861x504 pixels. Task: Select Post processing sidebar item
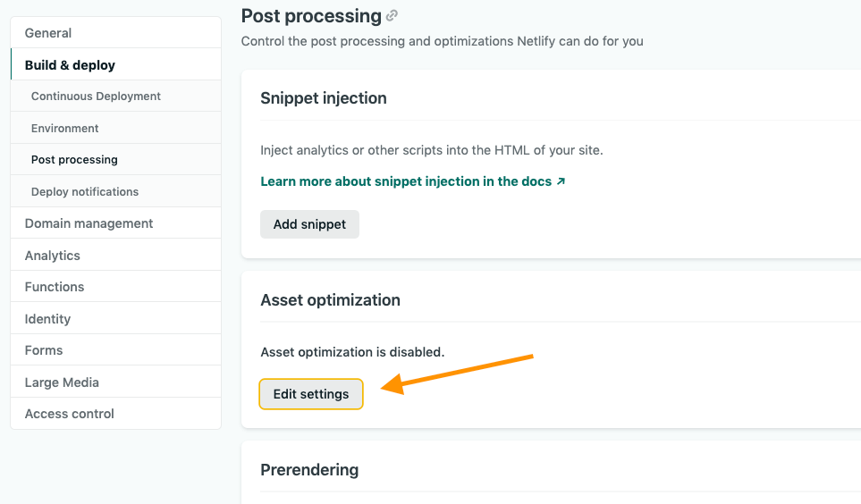[74, 160]
